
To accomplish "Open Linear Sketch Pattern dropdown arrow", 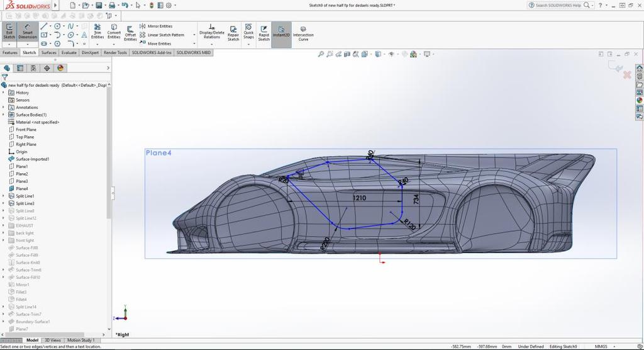I will pyautogui.click(x=194, y=35).
